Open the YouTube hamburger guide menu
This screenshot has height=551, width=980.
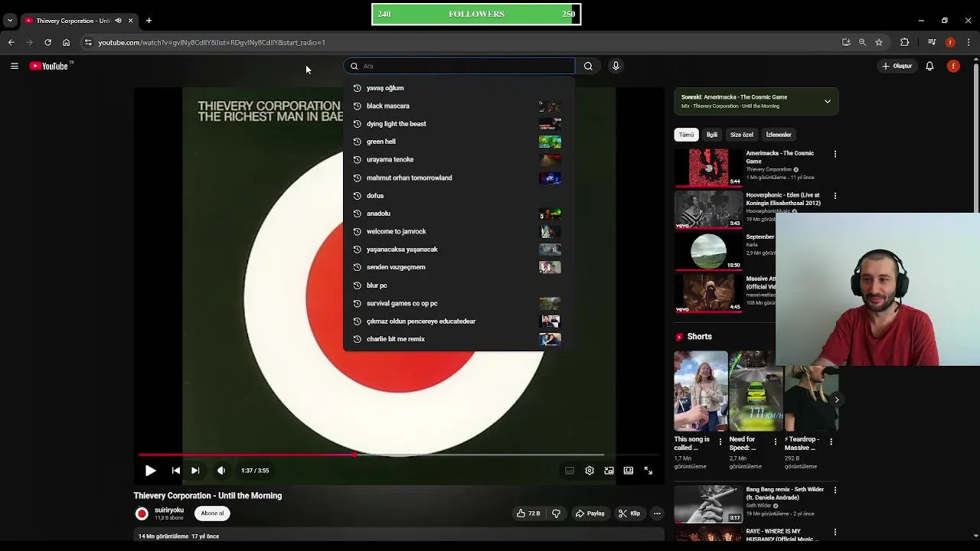point(14,66)
